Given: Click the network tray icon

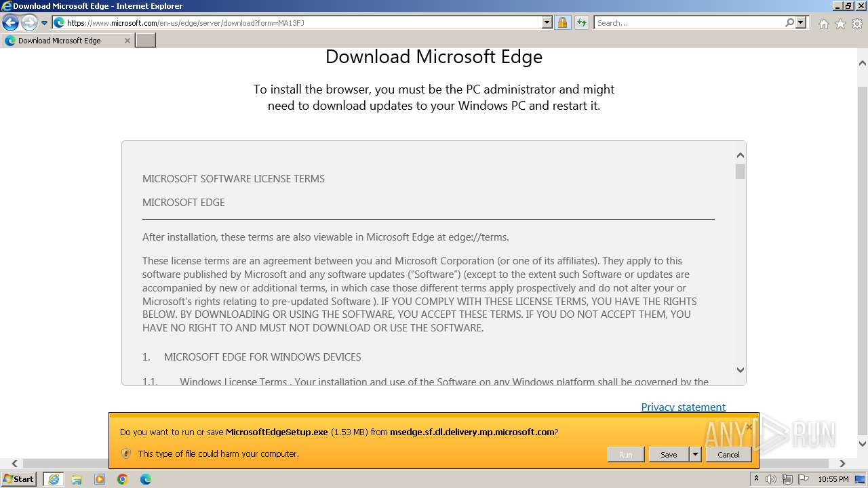Looking at the screenshot, I should tap(787, 479).
